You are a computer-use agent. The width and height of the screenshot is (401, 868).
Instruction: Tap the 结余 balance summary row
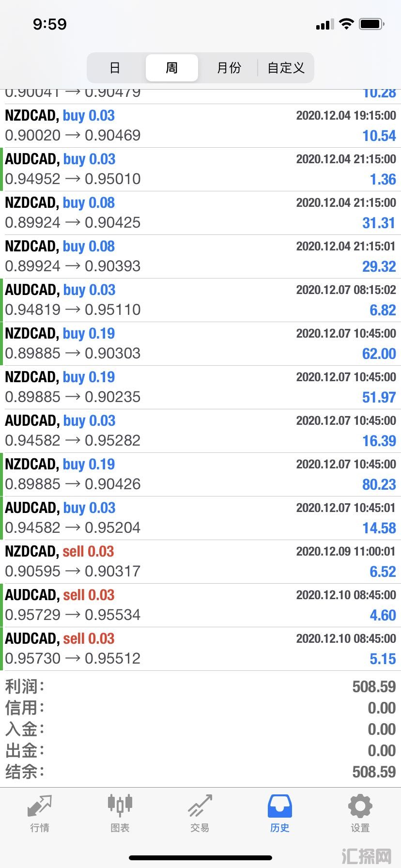(x=200, y=772)
